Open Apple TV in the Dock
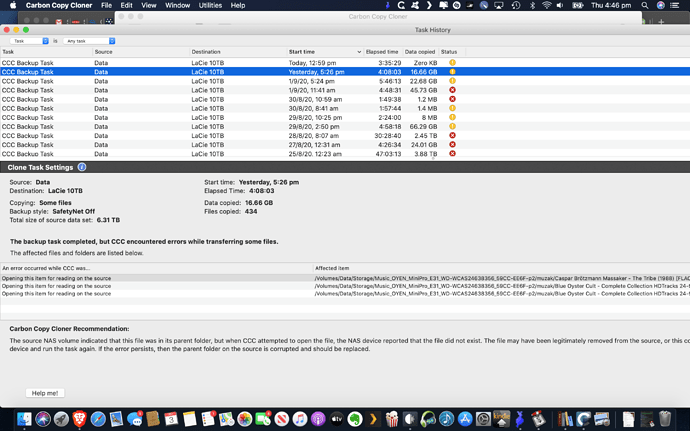Viewport: 690px width, 431px height. coord(337,419)
